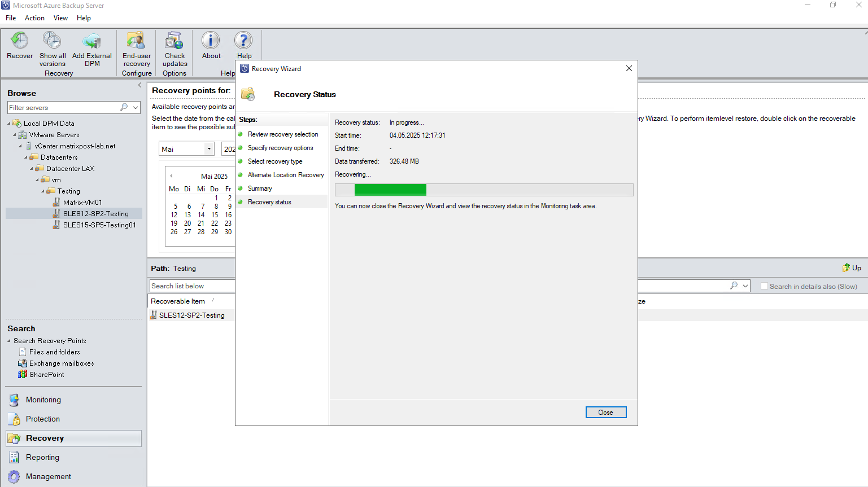The width and height of the screenshot is (868, 487).
Task: Close the Recovery Wizard with Close button
Action: [x=606, y=413]
